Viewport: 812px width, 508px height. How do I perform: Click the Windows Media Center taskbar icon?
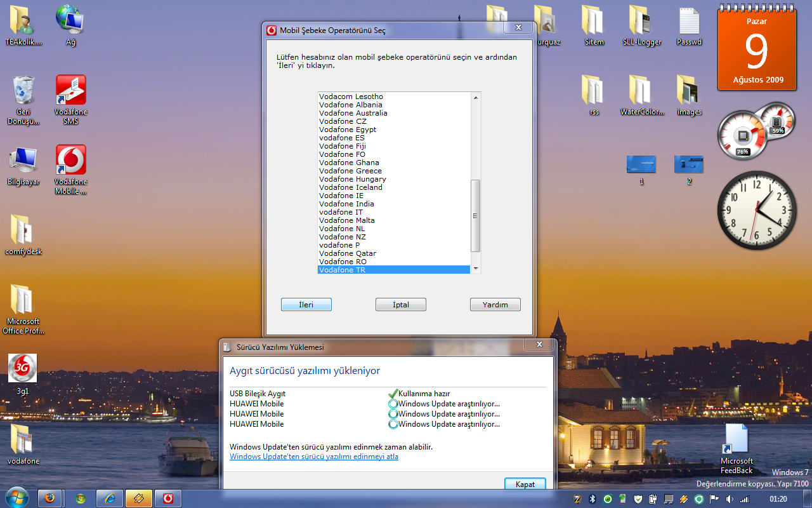pyautogui.click(x=81, y=498)
